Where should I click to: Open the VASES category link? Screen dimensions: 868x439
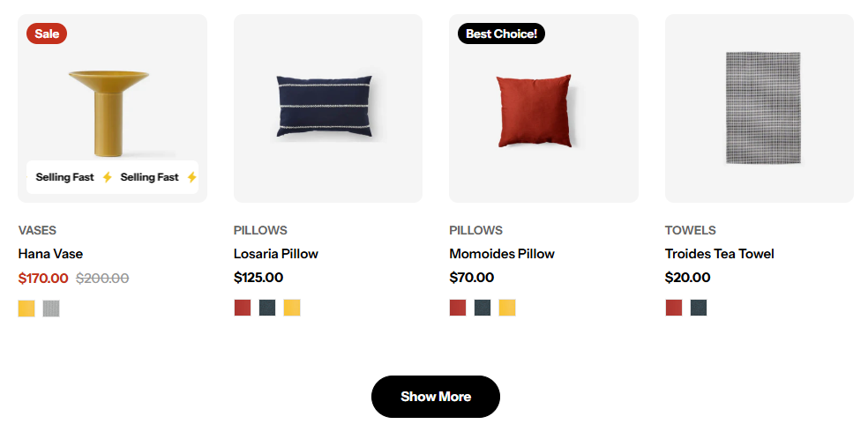37,230
